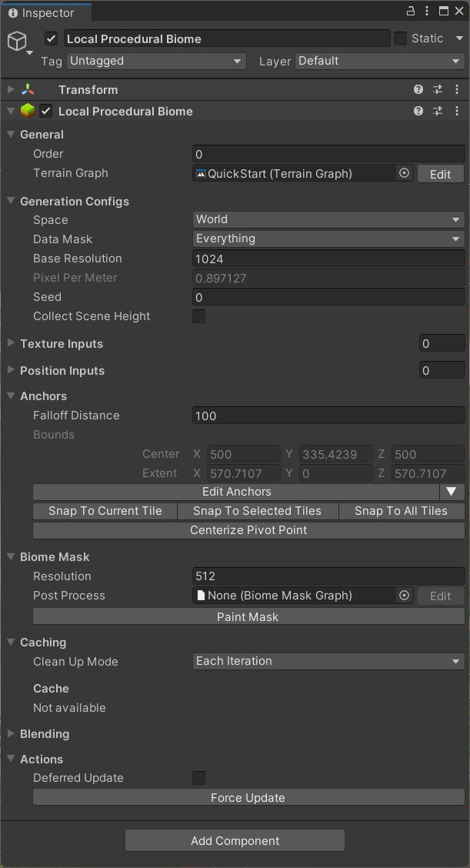Expand the Blending section
Image resolution: width=470 pixels, height=868 pixels.
point(11,733)
